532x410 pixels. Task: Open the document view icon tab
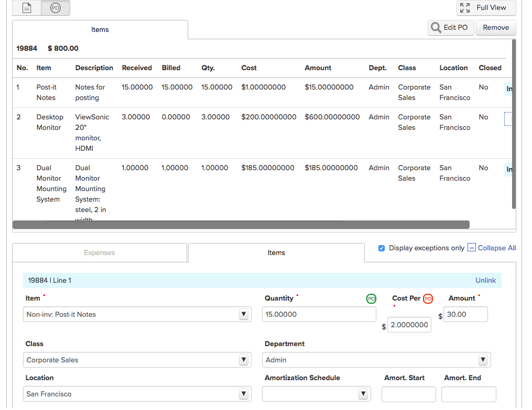point(27,7)
